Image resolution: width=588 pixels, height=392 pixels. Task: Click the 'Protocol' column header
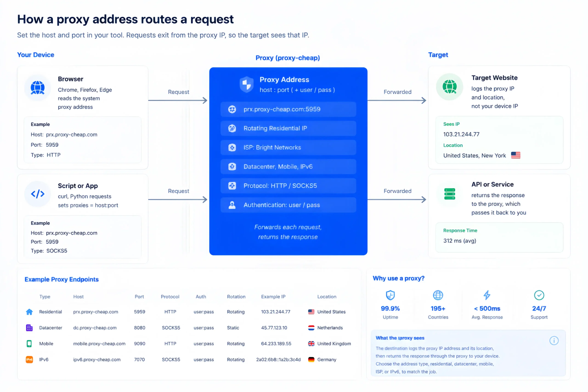point(170,297)
